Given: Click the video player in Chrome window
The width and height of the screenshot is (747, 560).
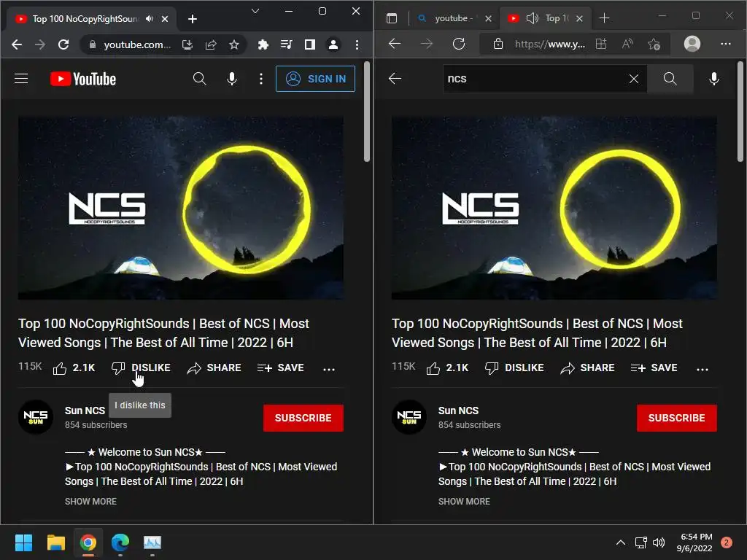Looking at the screenshot, I should [181, 208].
